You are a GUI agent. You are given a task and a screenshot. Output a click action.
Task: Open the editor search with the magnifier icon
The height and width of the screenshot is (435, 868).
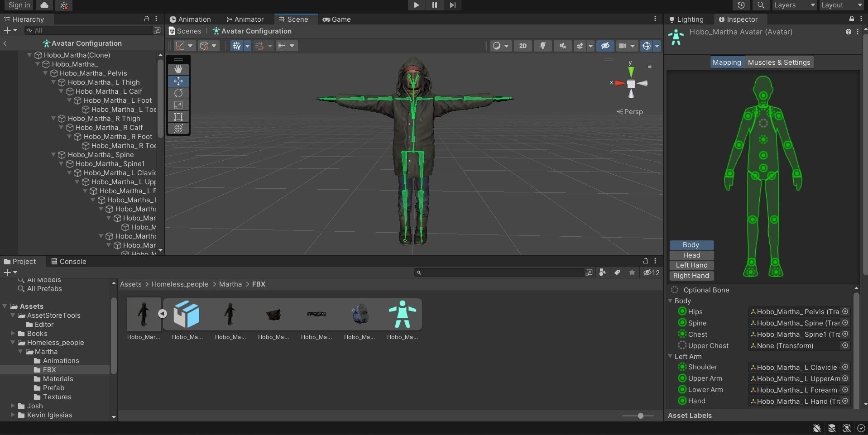tap(760, 5)
